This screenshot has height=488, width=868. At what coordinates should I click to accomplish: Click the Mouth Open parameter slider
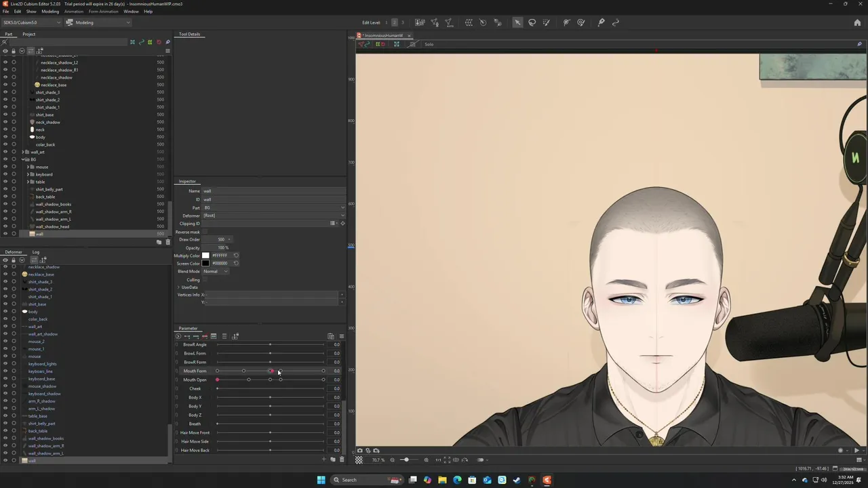[x=270, y=380]
